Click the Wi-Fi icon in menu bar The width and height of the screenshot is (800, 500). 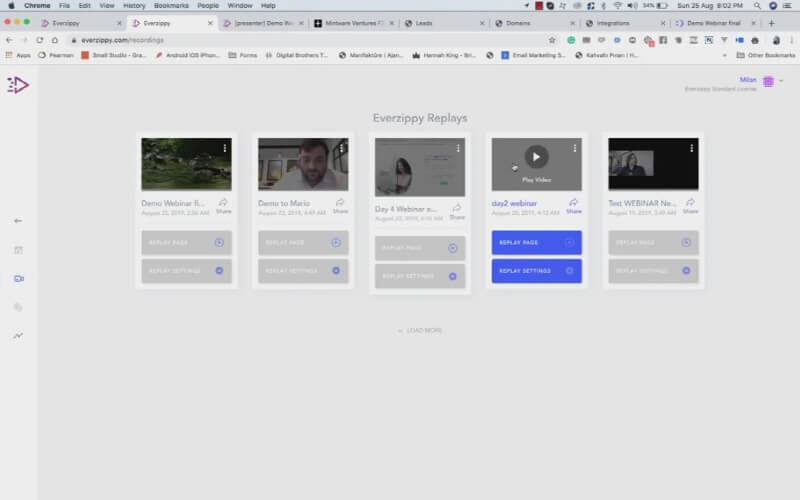617,6
